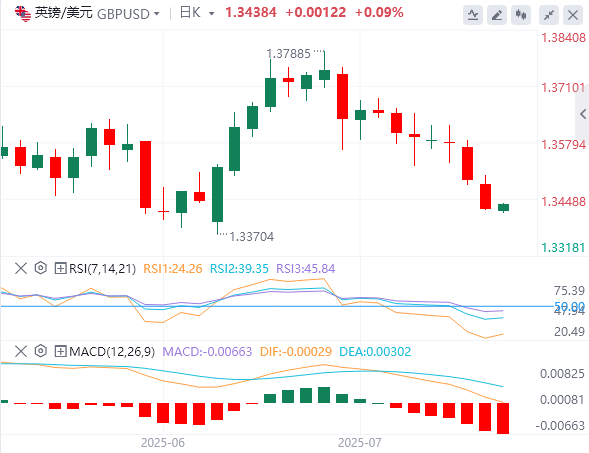
Task: Click the 2025-07 date axis marker
Action: 359,443
